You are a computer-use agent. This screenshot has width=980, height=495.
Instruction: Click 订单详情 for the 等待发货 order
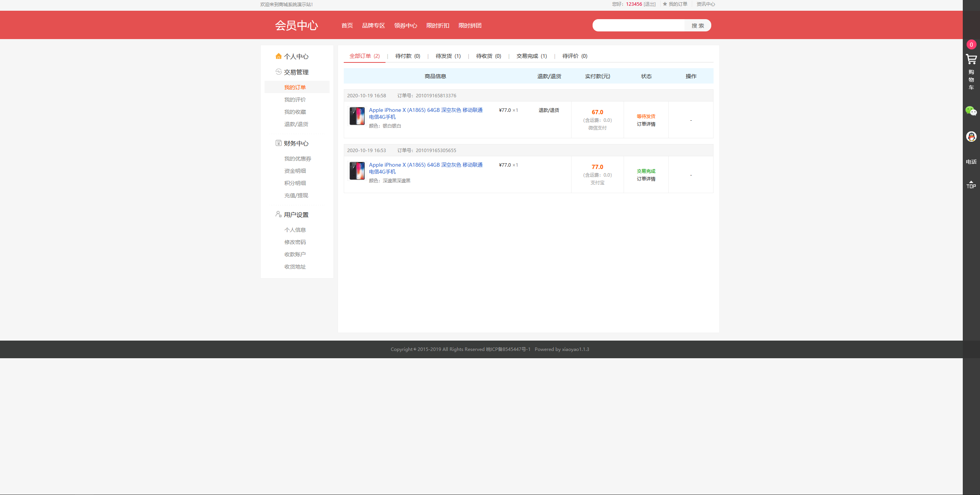pyautogui.click(x=646, y=124)
